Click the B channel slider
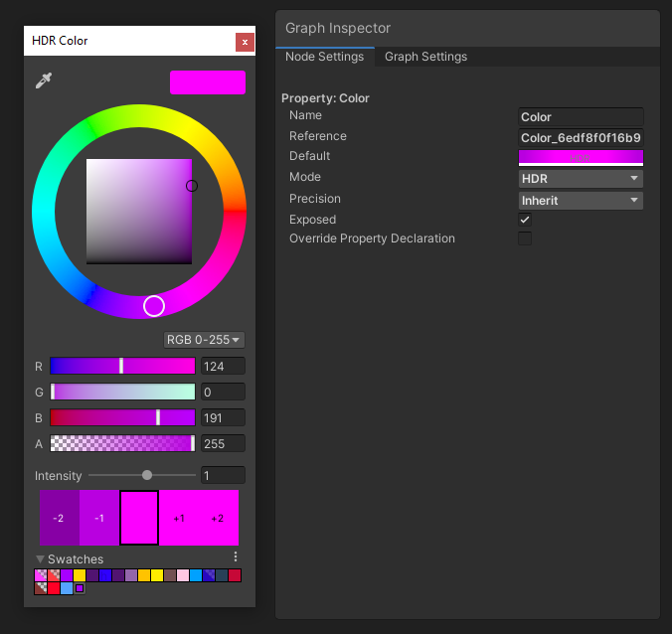This screenshot has height=634, width=672. point(122,417)
